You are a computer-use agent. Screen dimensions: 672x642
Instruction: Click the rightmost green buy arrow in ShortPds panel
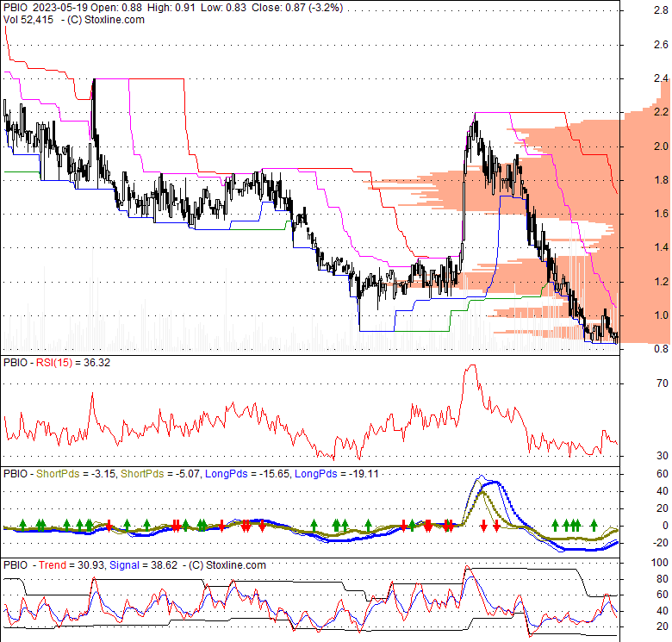594,524
